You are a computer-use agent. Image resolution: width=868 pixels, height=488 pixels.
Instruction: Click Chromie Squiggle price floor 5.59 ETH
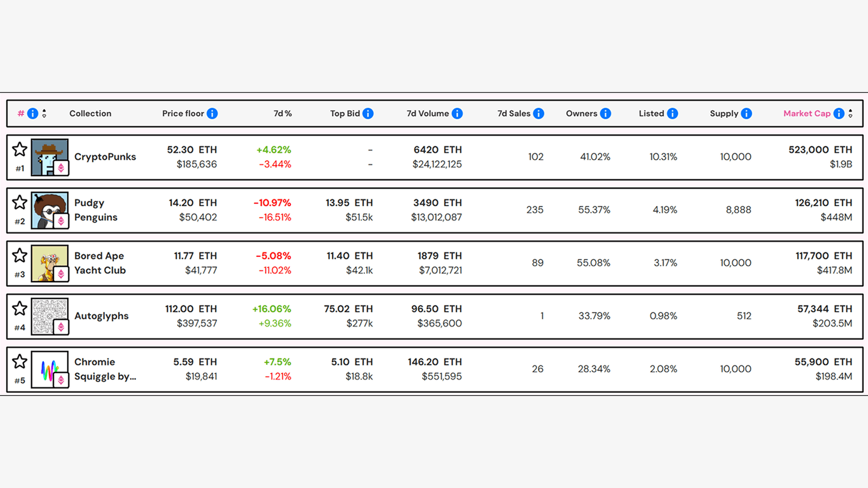[195, 362]
